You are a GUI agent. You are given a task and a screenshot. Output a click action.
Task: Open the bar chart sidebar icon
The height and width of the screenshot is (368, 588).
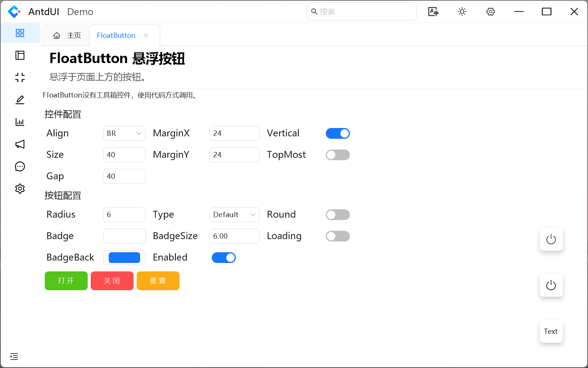(20, 122)
